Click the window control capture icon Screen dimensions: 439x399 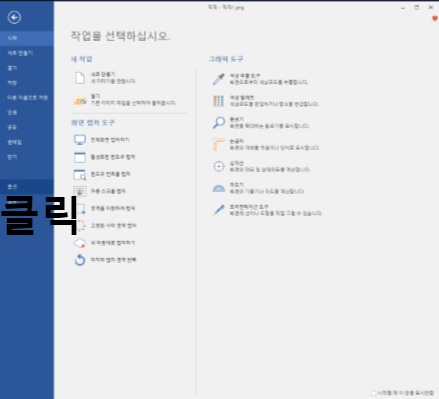(x=80, y=174)
